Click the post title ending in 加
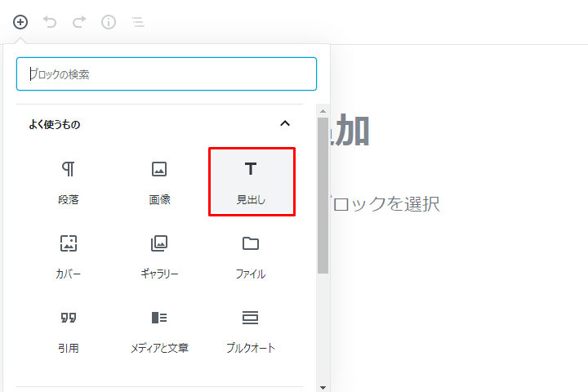 350,131
